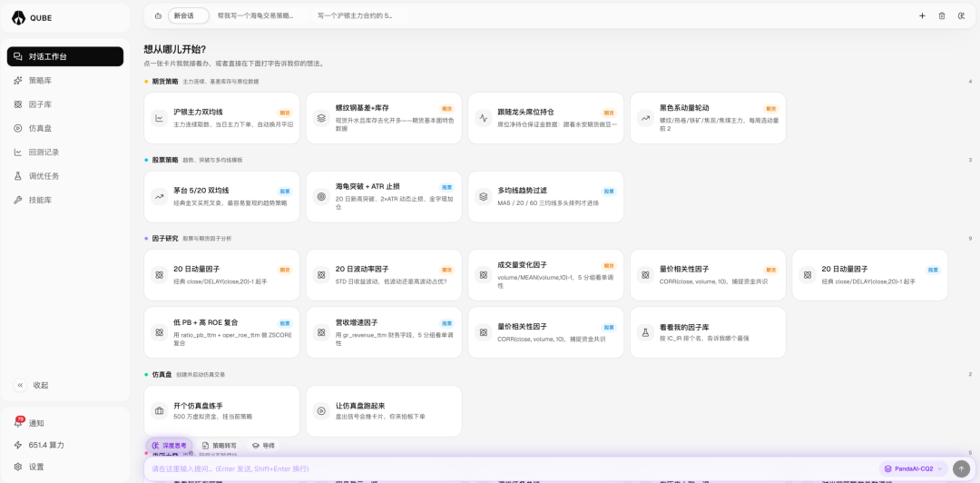Click the 想从哪儿开始? heading

[x=175, y=49]
